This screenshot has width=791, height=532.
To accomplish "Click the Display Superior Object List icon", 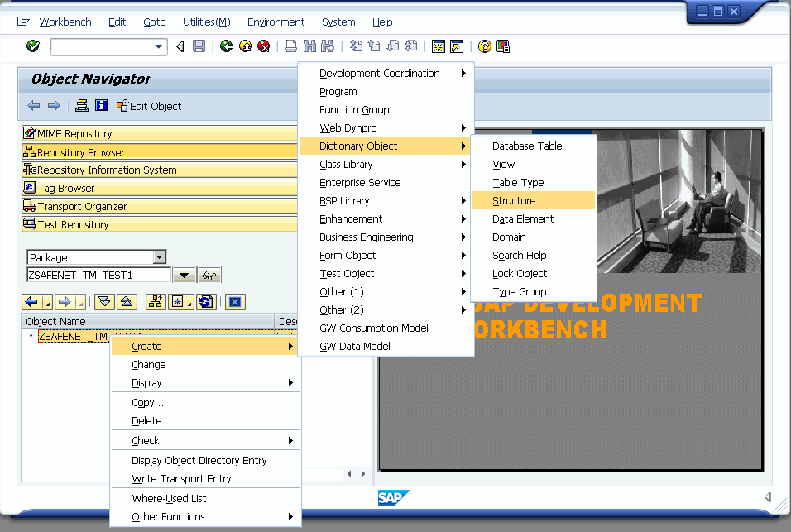I will click(x=156, y=301).
